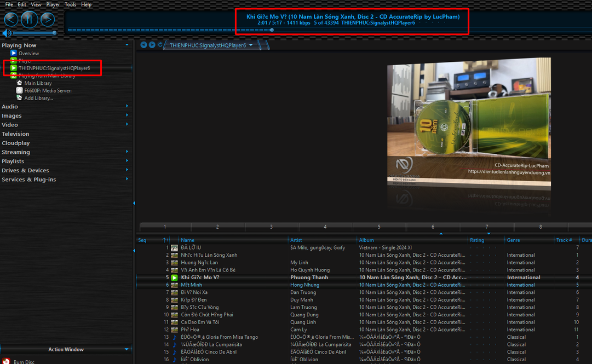
Task: Click the green playing icon on Khi Gi?c Mo V?
Action: (x=174, y=278)
